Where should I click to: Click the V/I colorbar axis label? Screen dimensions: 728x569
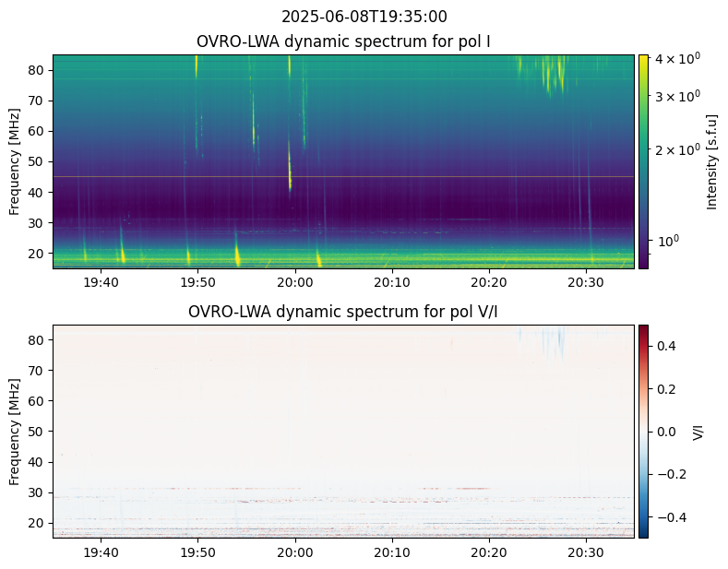tap(698, 432)
